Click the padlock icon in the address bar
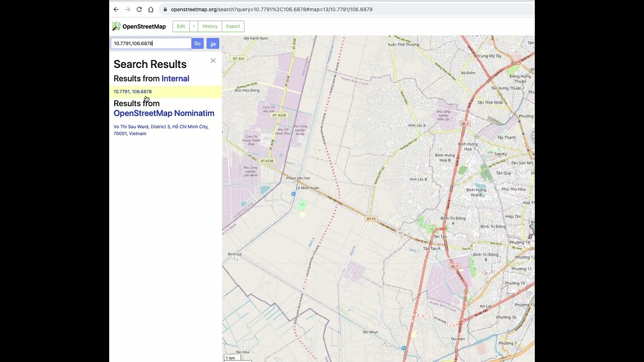Screen dimensions: 644x362 [165, 9]
